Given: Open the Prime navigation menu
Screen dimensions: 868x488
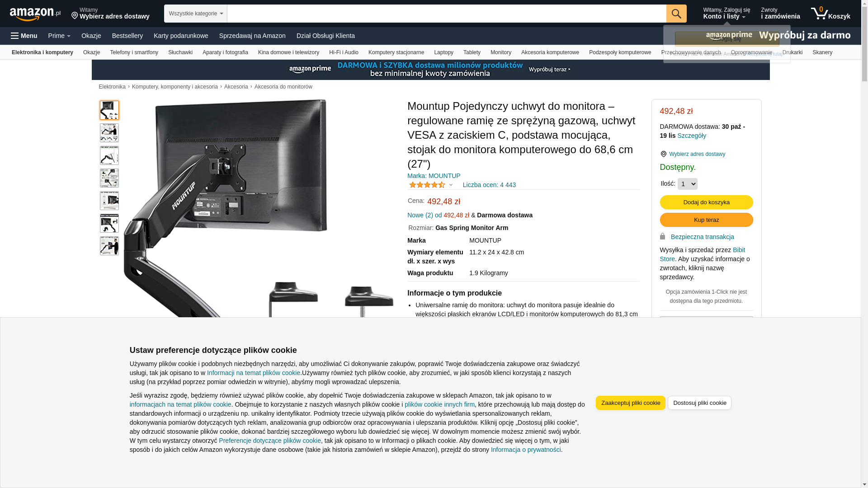Looking at the screenshot, I should click(x=59, y=36).
